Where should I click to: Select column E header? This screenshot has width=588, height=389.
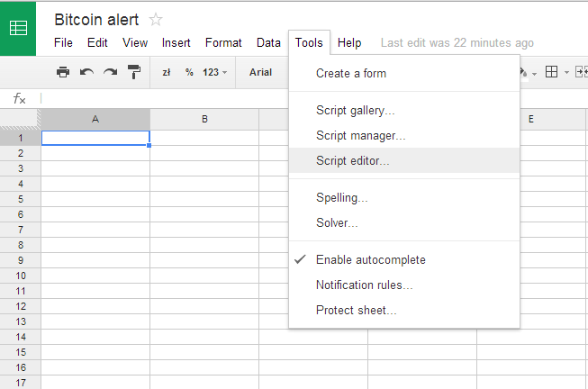[x=531, y=119]
